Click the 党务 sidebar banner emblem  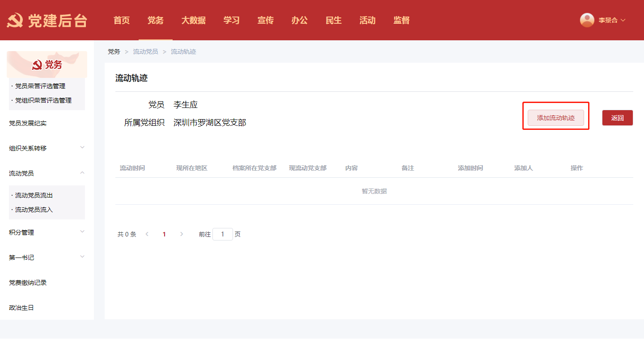coord(37,65)
